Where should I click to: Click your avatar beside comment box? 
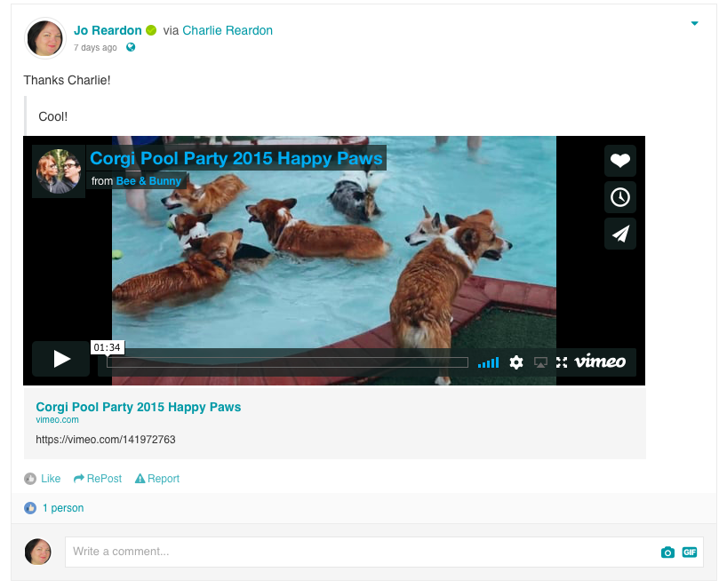tap(38, 552)
